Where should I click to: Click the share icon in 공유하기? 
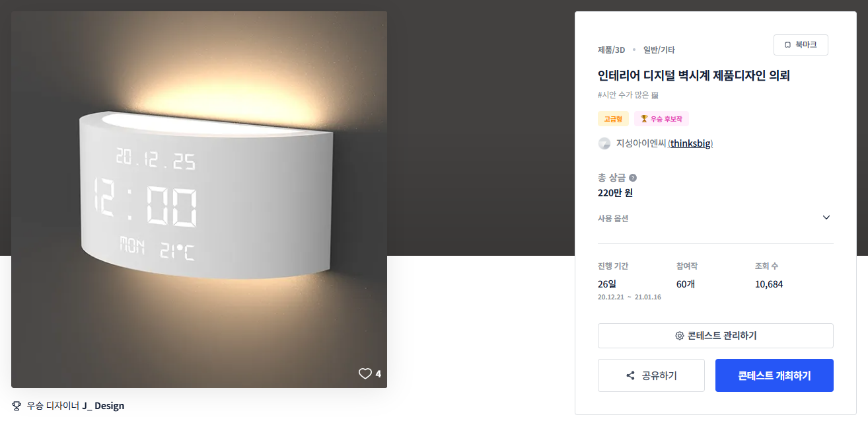(630, 376)
